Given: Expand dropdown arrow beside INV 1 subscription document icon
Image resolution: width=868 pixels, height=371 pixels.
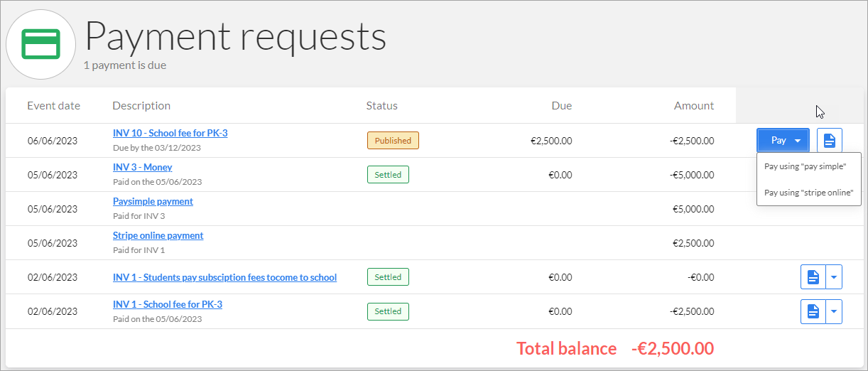Looking at the screenshot, I should click(x=834, y=277).
